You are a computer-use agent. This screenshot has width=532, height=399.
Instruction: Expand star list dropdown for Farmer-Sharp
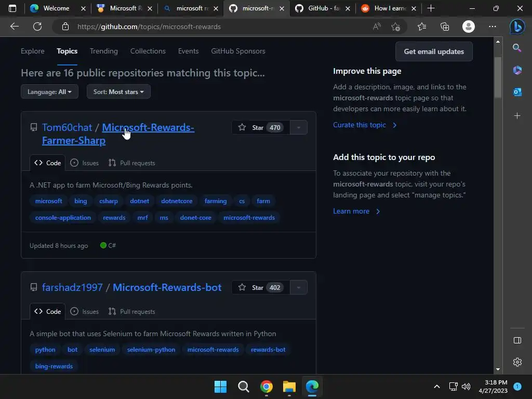click(299, 128)
